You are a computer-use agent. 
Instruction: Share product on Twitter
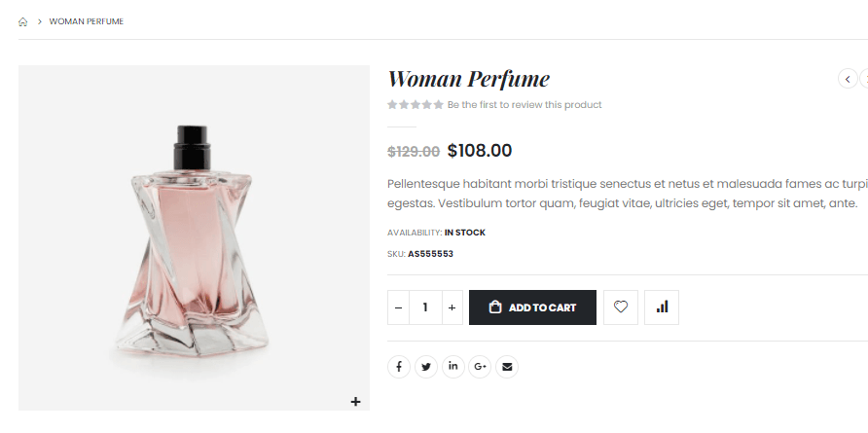[426, 367]
